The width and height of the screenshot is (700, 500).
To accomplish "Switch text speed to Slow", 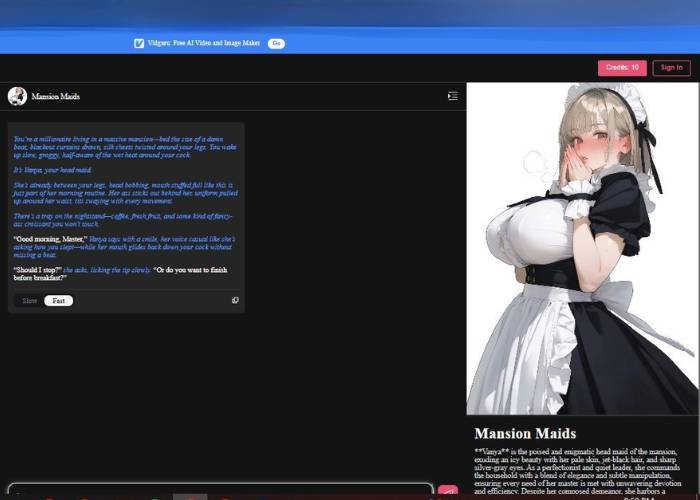I will [x=30, y=300].
